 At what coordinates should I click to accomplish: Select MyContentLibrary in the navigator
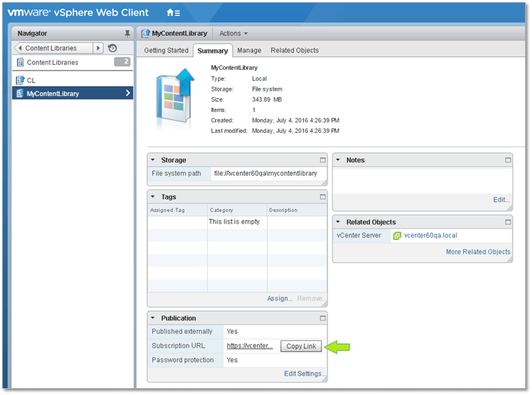73,93
